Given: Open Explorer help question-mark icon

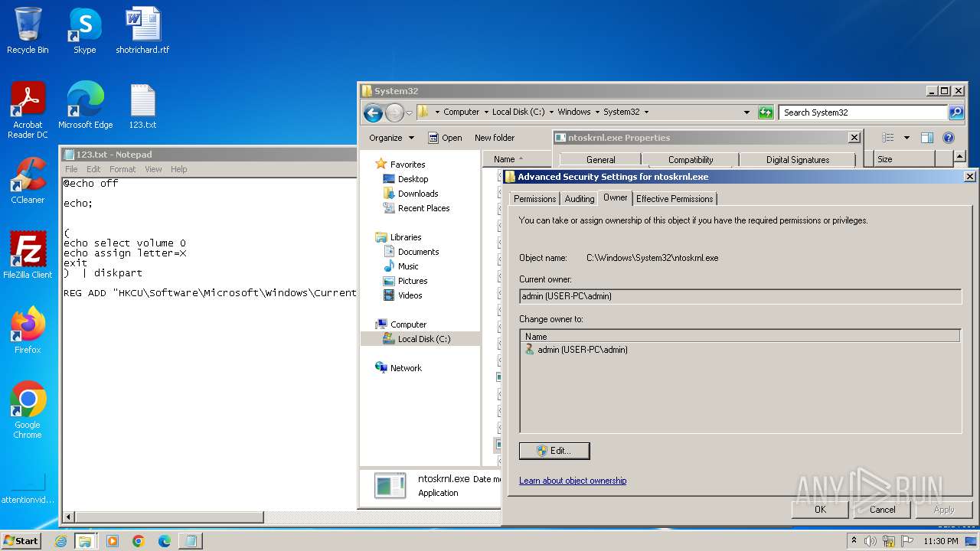Looking at the screenshot, I should 948,138.
